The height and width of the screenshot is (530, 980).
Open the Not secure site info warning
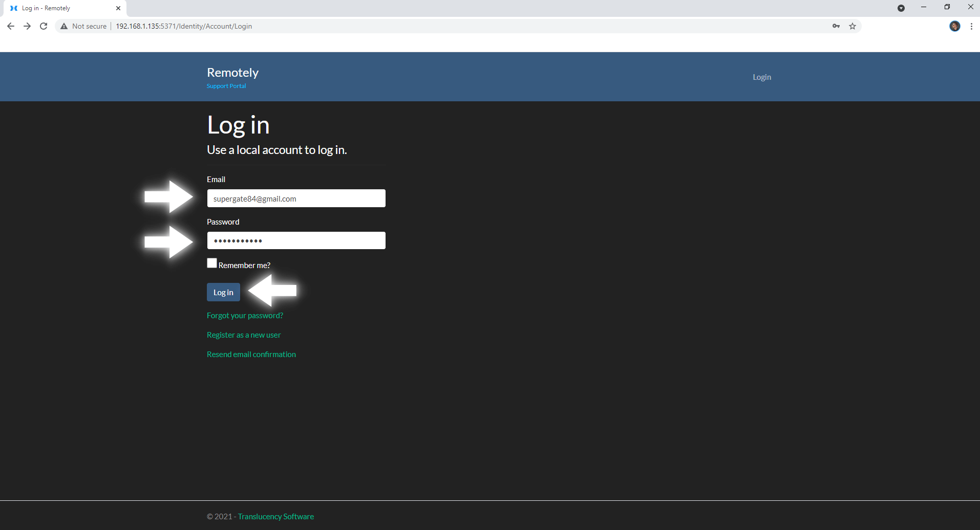click(83, 26)
